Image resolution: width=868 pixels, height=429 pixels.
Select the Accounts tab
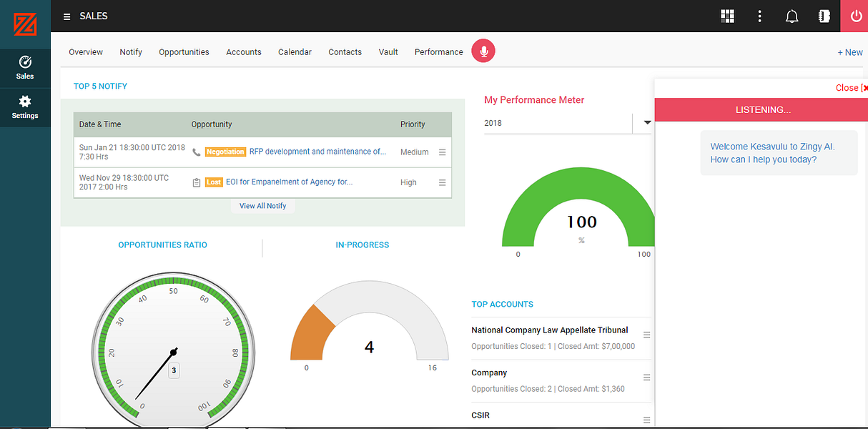point(244,52)
